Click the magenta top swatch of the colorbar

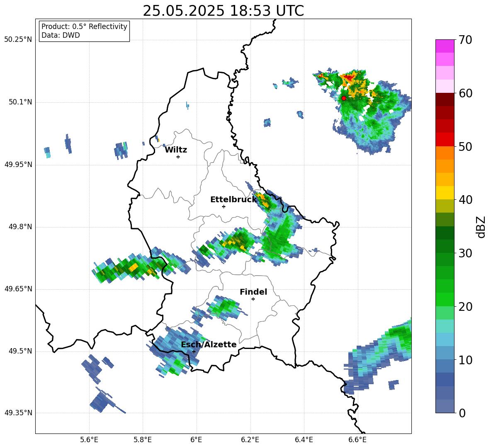[445, 46]
